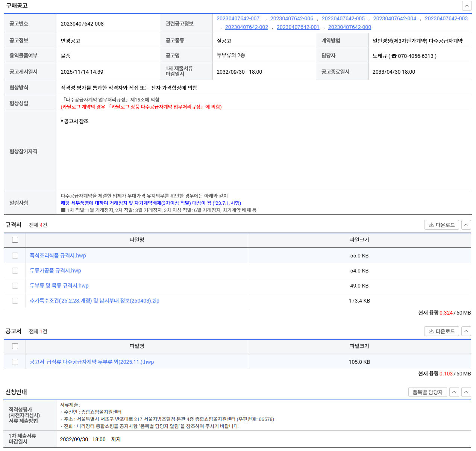Toggle select-all checkbox in 공고서 table
This screenshot has width=476, height=451.
pos(15,346)
